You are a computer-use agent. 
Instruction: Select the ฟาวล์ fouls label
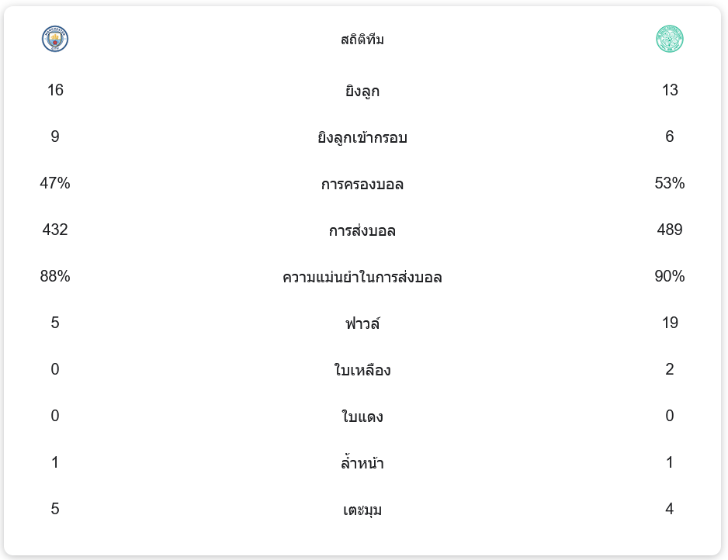362,323
